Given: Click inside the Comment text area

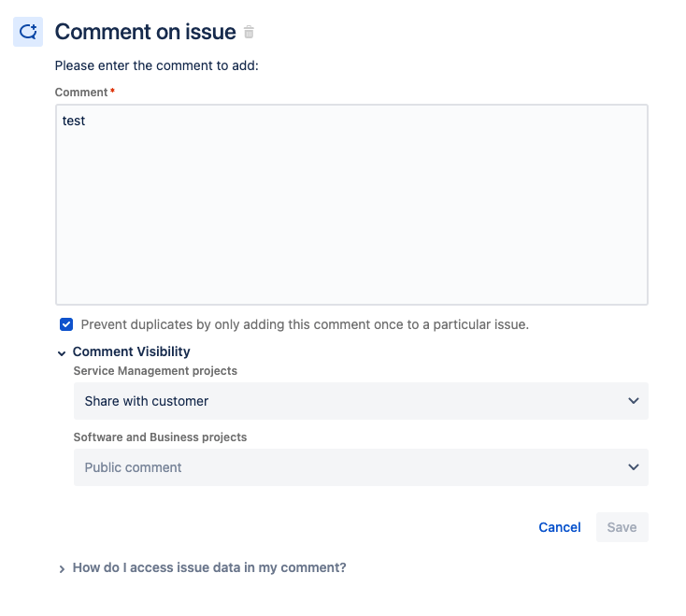Looking at the screenshot, I should [351, 205].
